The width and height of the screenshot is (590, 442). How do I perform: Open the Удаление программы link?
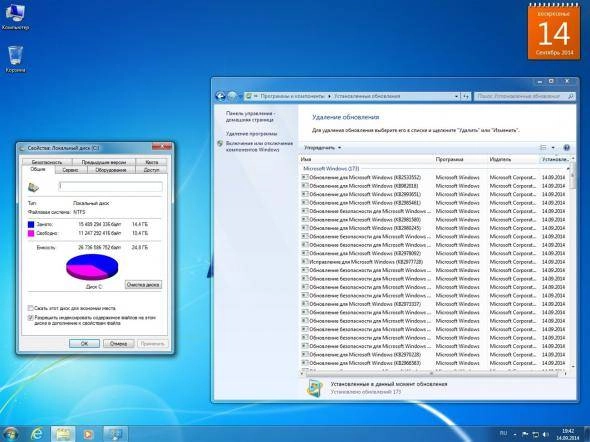pos(251,134)
